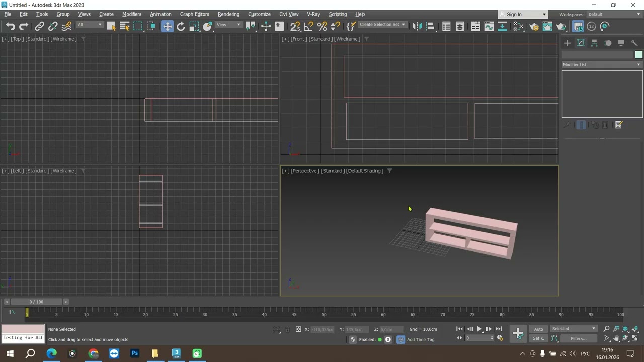Toggle Use Pivot Point Center button
The image size is (644, 362).
coord(250,26)
